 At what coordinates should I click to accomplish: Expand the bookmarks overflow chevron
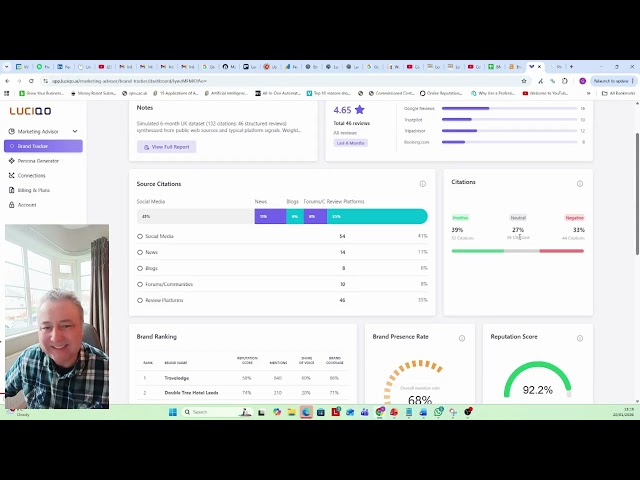click(588, 93)
